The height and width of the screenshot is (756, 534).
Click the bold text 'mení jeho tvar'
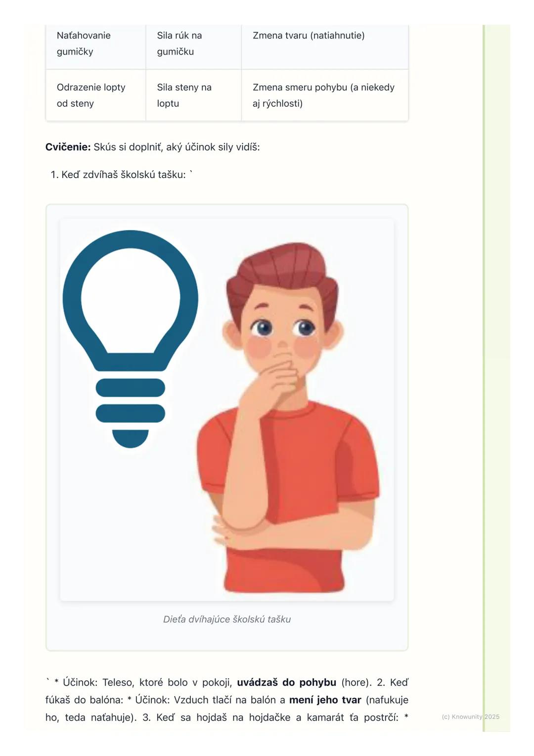(x=325, y=700)
